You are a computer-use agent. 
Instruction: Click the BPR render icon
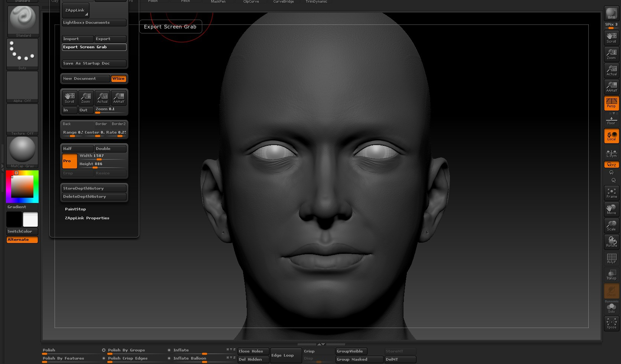(x=611, y=14)
